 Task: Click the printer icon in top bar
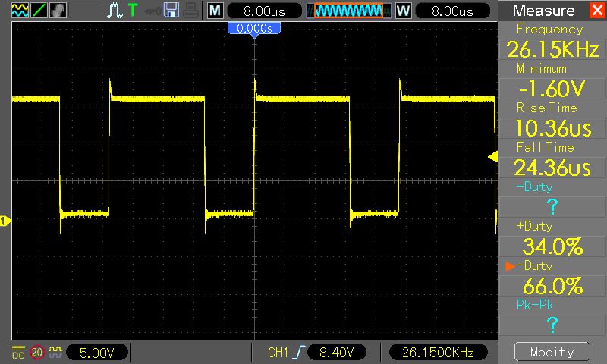click(x=190, y=11)
